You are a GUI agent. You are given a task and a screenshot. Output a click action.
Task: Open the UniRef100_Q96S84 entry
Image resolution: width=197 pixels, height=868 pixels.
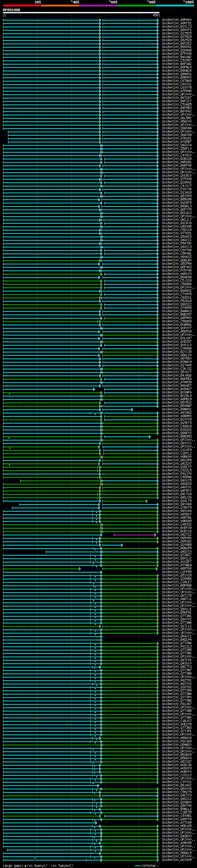point(177,128)
